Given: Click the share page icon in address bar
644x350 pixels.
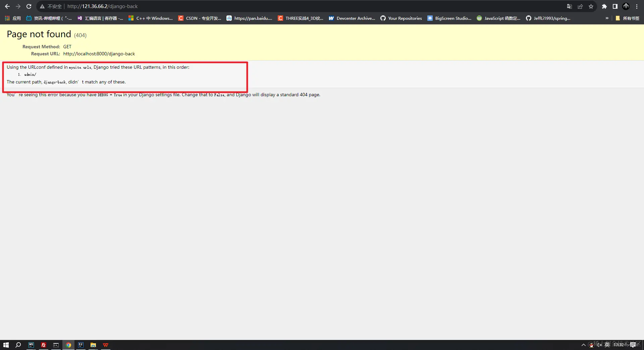Looking at the screenshot, I should coord(580,6).
